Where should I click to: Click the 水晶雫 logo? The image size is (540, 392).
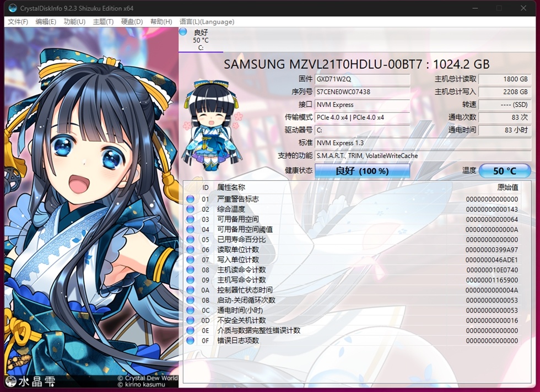tap(31, 381)
